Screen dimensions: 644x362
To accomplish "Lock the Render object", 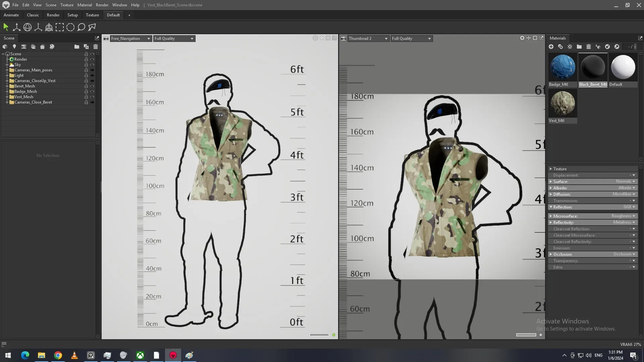I will click(x=86, y=59).
